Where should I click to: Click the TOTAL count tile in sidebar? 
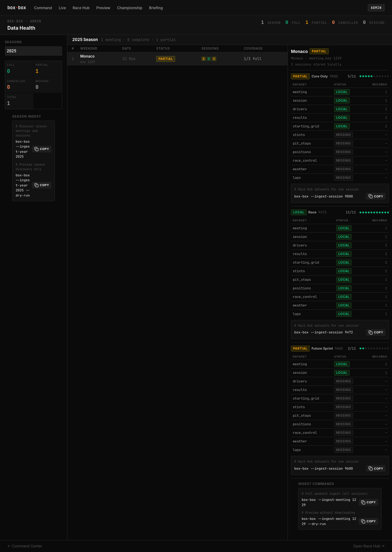(x=19, y=101)
